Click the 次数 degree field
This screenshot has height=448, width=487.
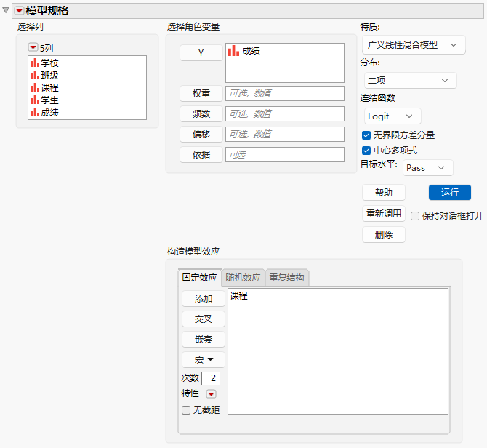tap(211, 378)
